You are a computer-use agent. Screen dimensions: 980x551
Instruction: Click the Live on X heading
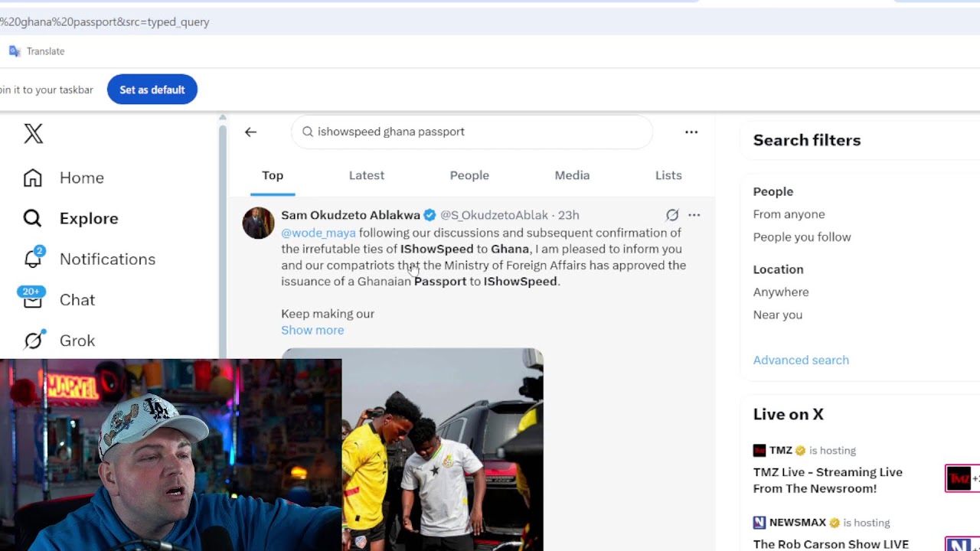[x=788, y=414]
